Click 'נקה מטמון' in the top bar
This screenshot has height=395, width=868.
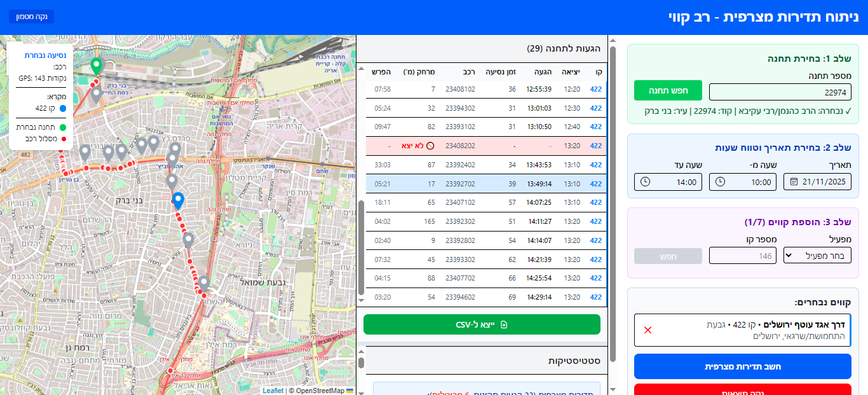click(32, 17)
